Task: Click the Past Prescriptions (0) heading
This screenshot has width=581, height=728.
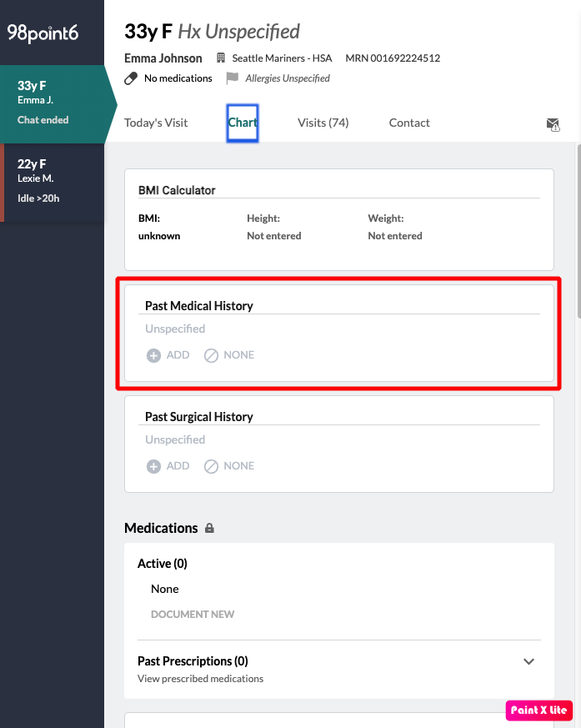Action: click(x=193, y=661)
